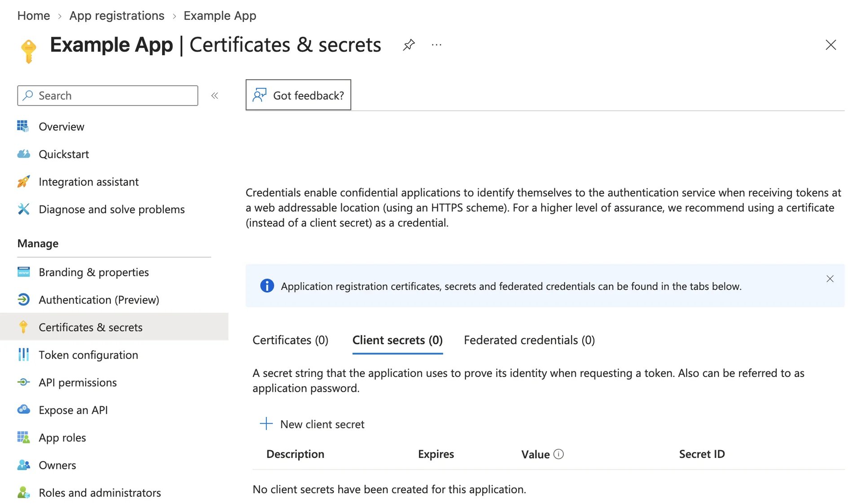
Task: Open the more options ellipsis menu
Action: pyautogui.click(x=436, y=45)
